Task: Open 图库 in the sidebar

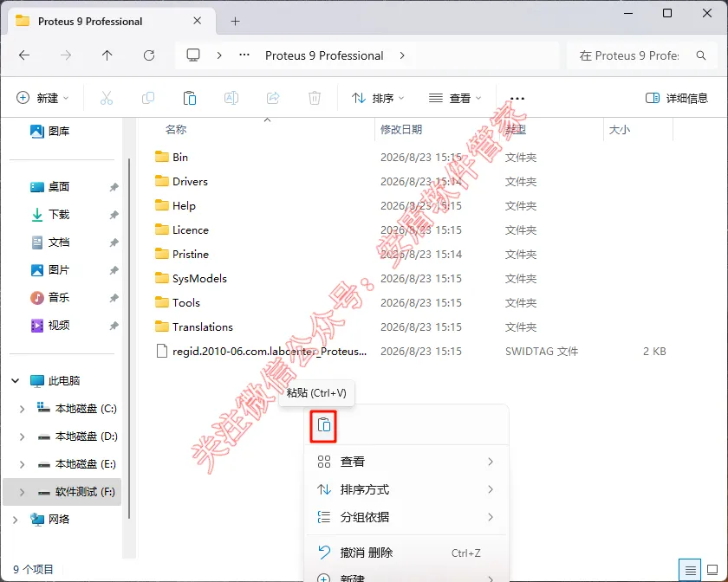Action: (49, 132)
